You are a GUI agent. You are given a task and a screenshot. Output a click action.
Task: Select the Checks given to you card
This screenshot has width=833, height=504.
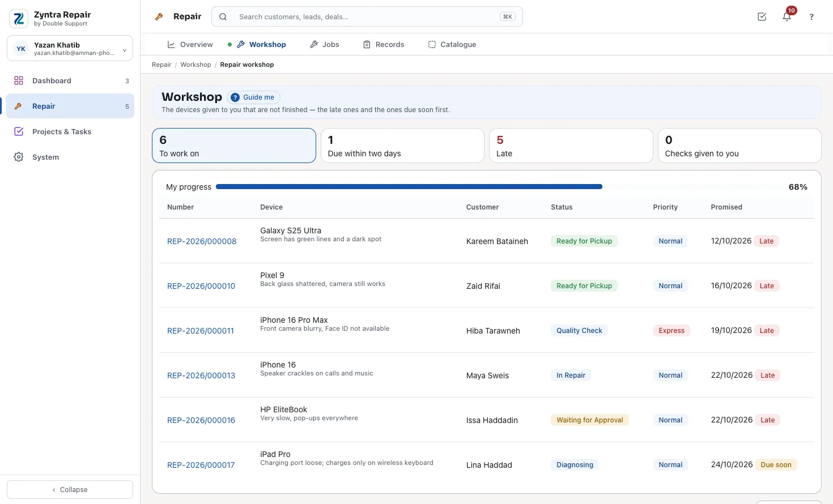tap(739, 146)
